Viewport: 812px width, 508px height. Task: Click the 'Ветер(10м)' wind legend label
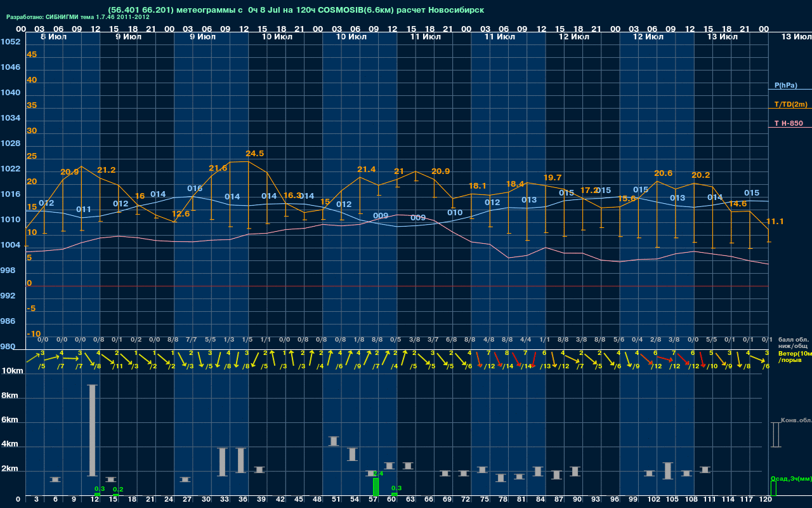click(x=794, y=353)
